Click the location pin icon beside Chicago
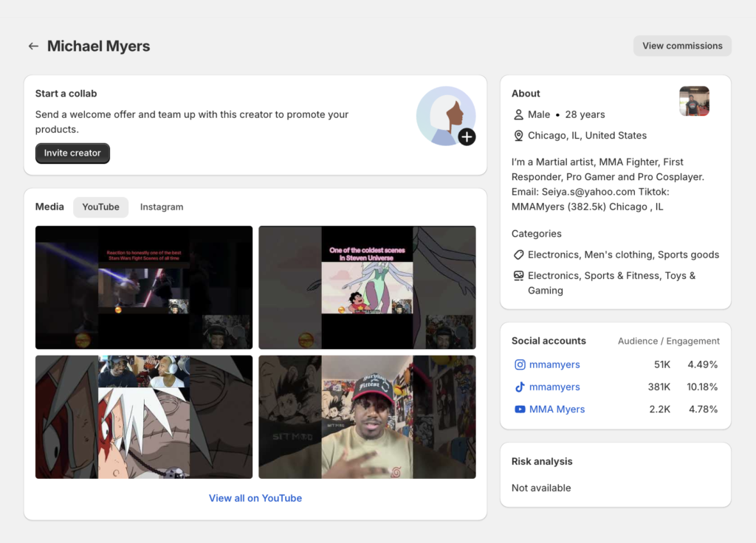Viewport: 756px width, 543px height. point(519,136)
